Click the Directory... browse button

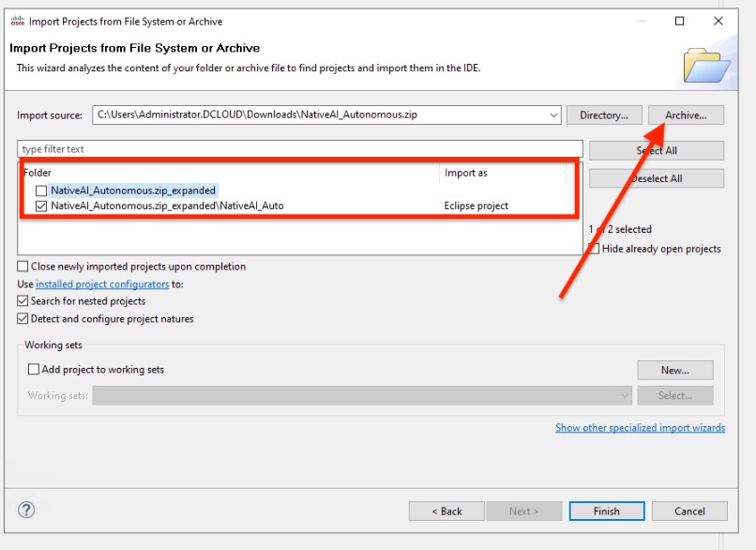603,115
